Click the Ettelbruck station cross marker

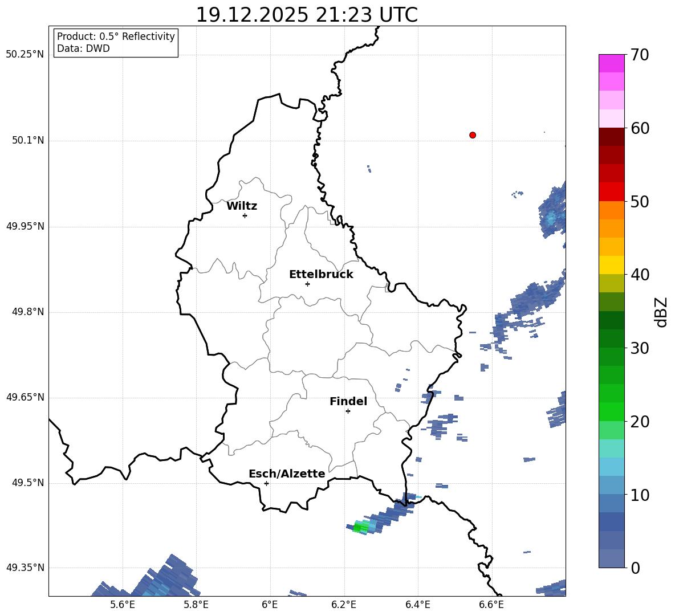pos(307,284)
